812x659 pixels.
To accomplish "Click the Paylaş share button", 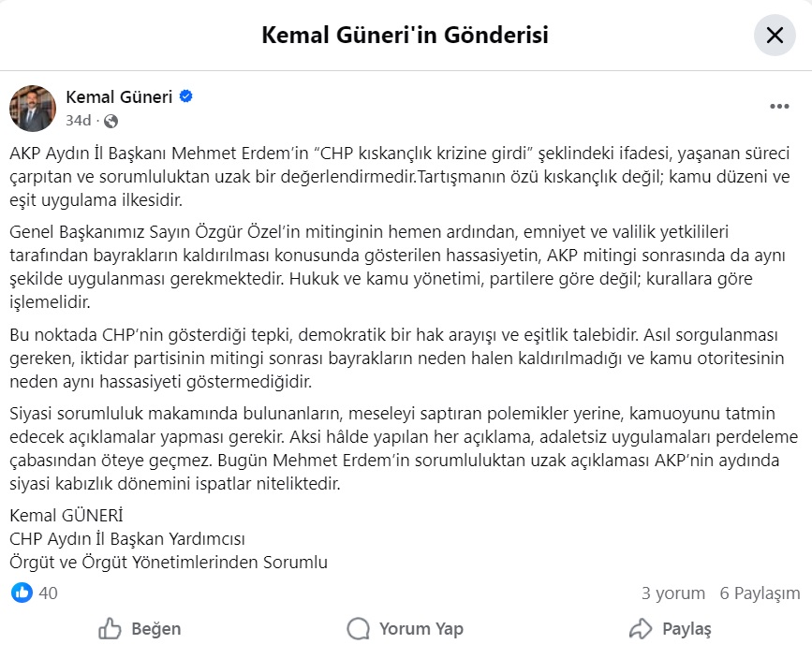I will (670, 628).
